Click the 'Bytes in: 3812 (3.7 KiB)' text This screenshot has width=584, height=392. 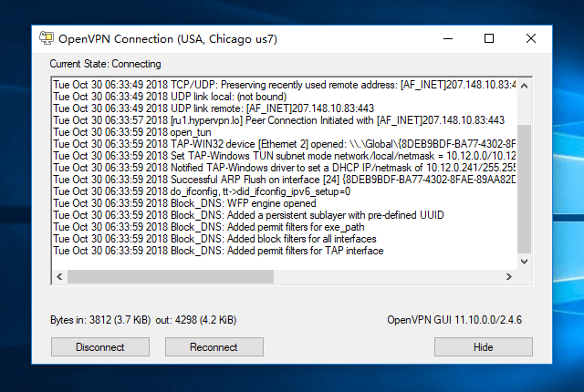[100, 320]
